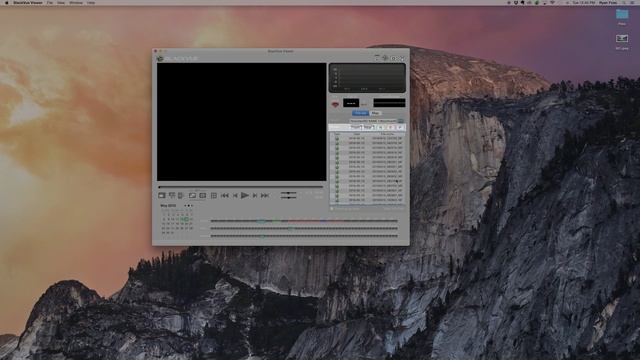
Task: Click the middle timeline bar
Action: 304,229
